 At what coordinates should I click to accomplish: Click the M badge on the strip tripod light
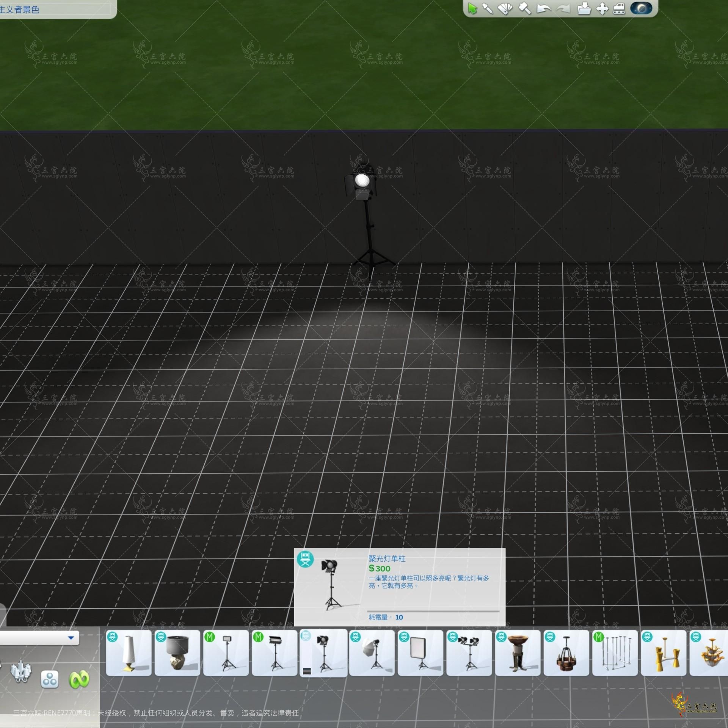click(x=258, y=637)
